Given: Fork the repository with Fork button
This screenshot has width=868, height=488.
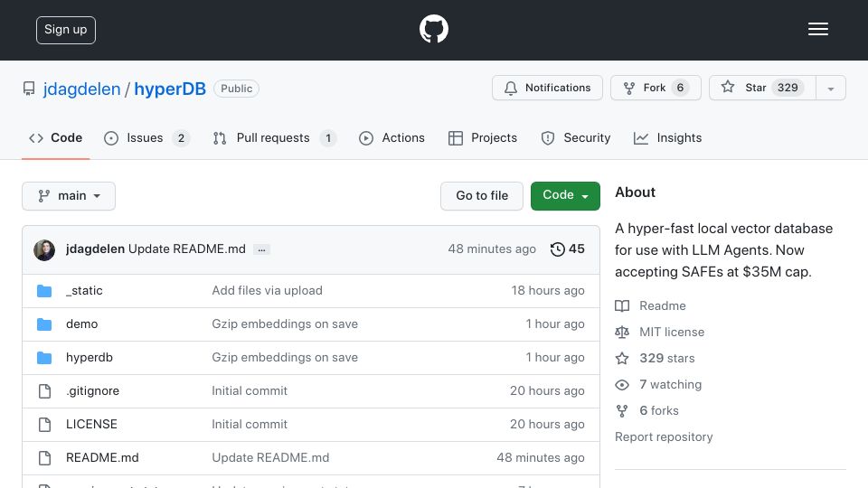Looking at the screenshot, I should pos(656,88).
